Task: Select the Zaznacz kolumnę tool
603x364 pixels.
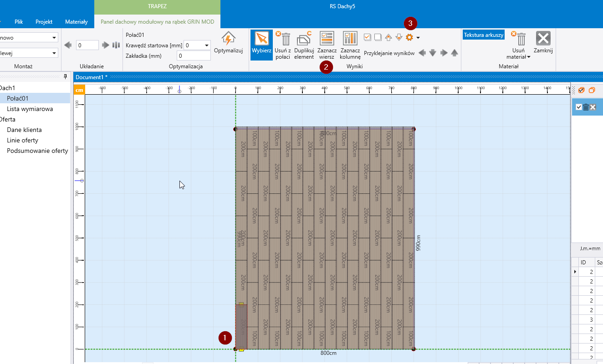Action: point(350,45)
